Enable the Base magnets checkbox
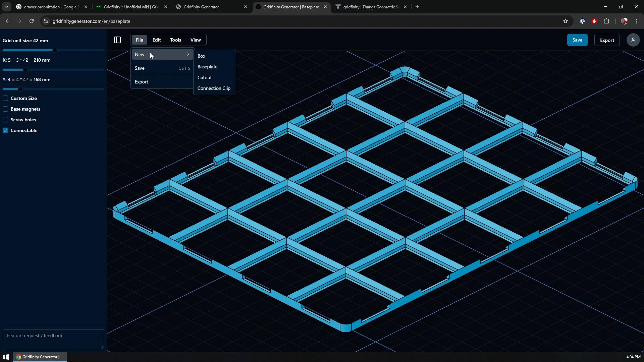This screenshot has height=362, width=644. (5, 109)
